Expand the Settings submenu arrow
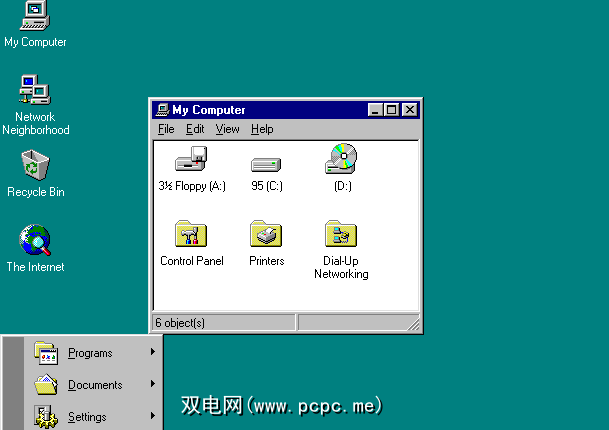 coord(153,416)
